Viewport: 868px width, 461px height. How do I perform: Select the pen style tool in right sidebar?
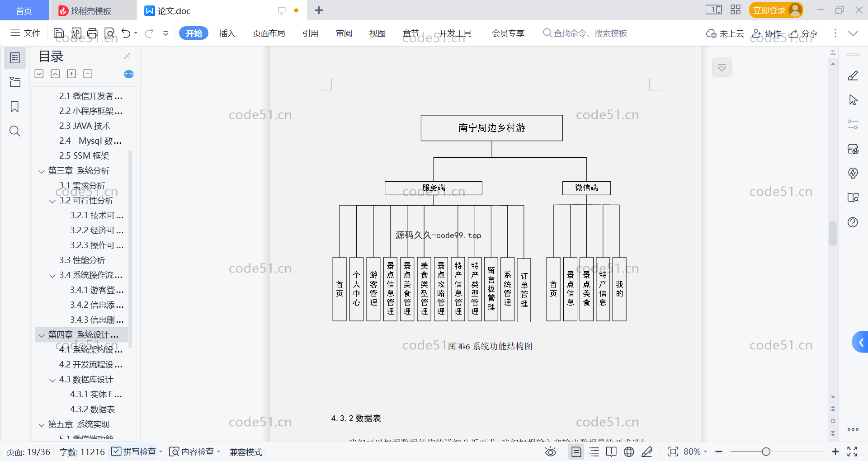pos(853,75)
